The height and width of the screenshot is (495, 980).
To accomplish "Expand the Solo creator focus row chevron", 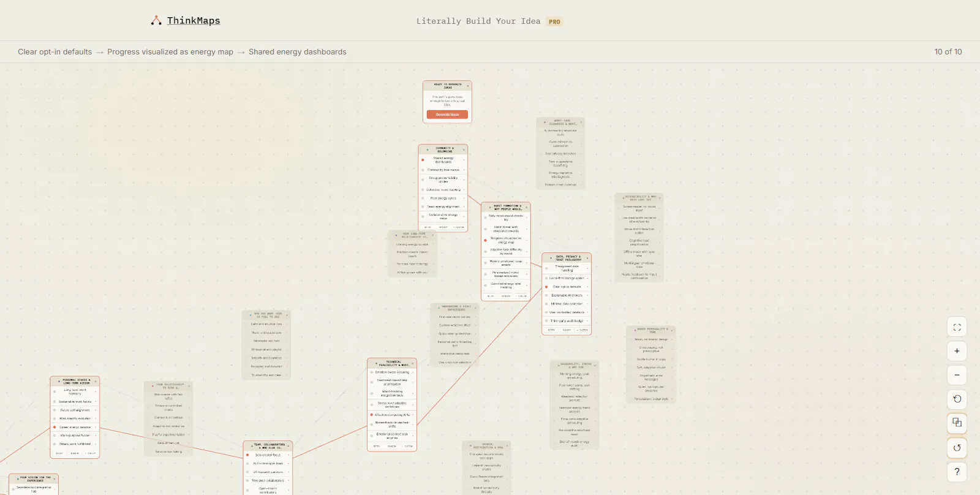I will click(288, 455).
